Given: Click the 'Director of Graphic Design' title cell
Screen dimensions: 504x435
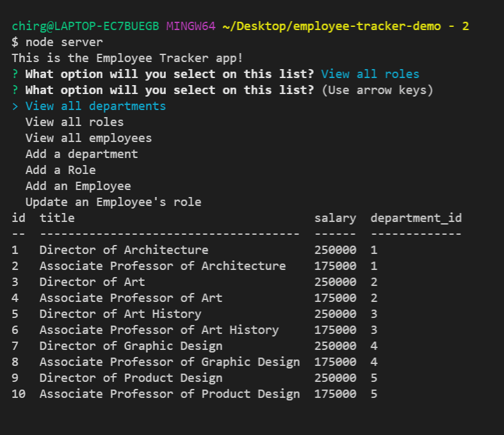Looking at the screenshot, I should tap(131, 346).
